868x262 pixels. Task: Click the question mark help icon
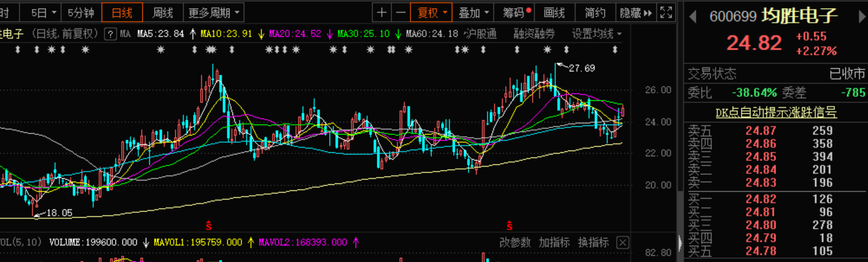[110, 34]
